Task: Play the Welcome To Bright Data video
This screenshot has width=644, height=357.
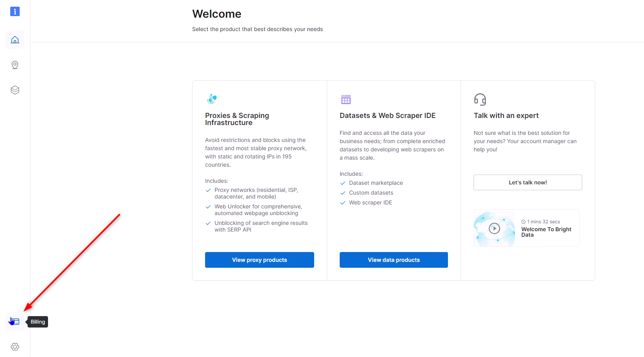Action: [494, 228]
